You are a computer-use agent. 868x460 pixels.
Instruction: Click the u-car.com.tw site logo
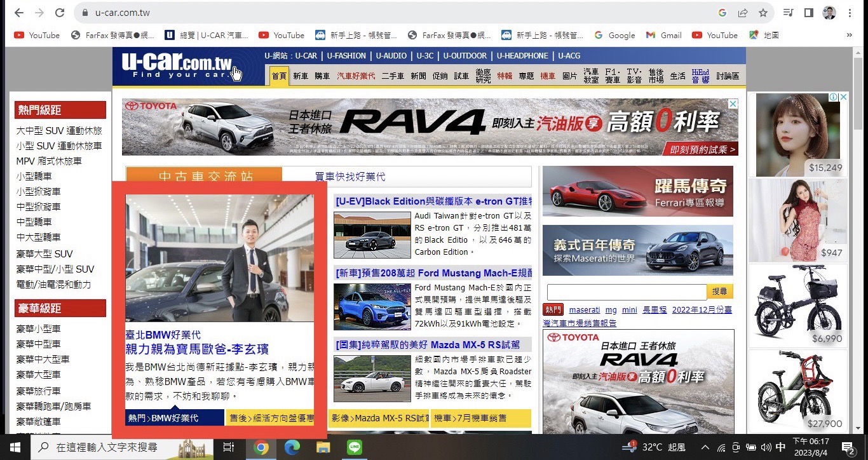click(177, 65)
